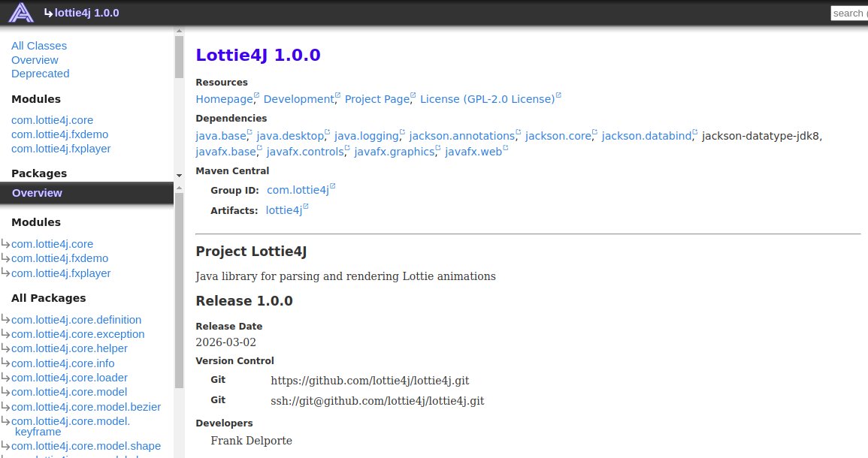
Task: Open com.lottie4j.core.exception package
Action: [x=77, y=334]
